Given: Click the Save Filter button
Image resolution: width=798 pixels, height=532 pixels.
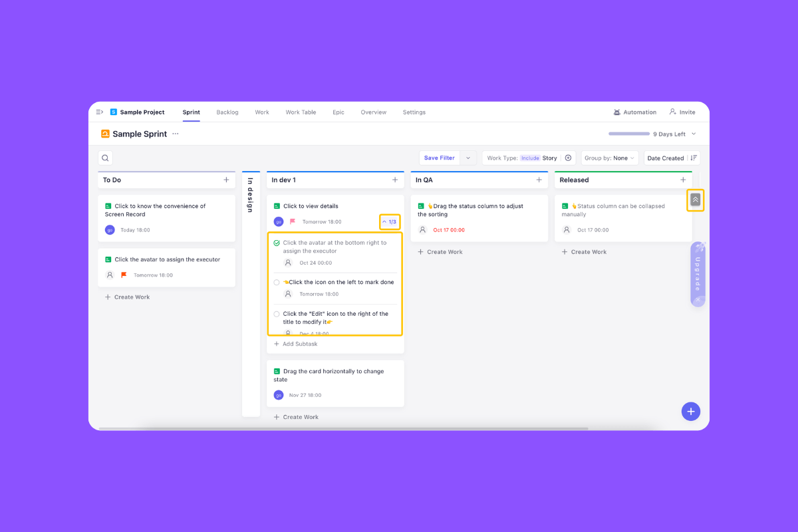Looking at the screenshot, I should (439, 158).
